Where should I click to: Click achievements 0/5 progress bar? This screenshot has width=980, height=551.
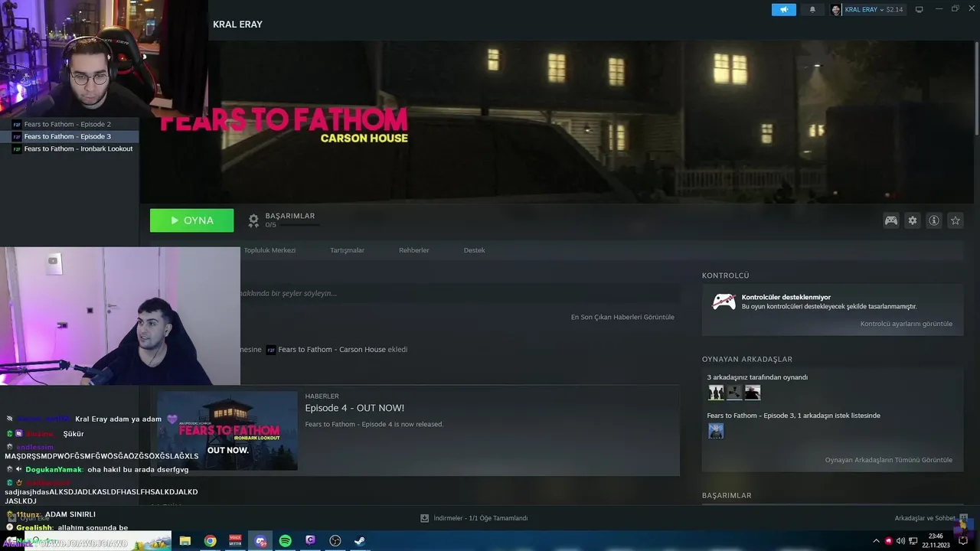(x=299, y=225)
